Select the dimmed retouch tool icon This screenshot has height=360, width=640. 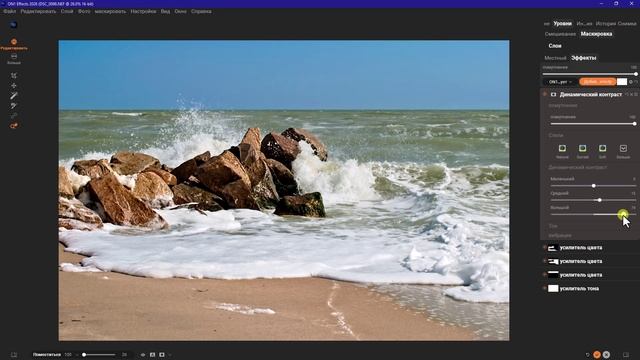click(14, 116)
